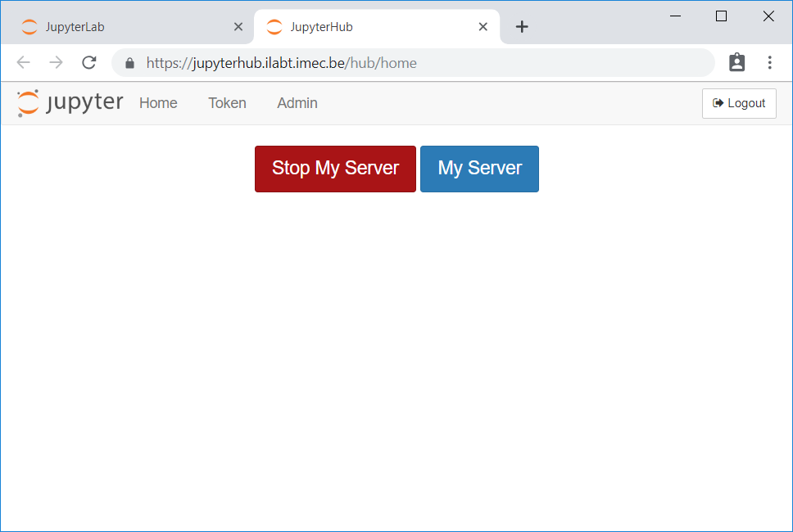Minimize the browser window
Image resolution: width=793 pixels, height=532 pixels.
click(x=675, y=16)
